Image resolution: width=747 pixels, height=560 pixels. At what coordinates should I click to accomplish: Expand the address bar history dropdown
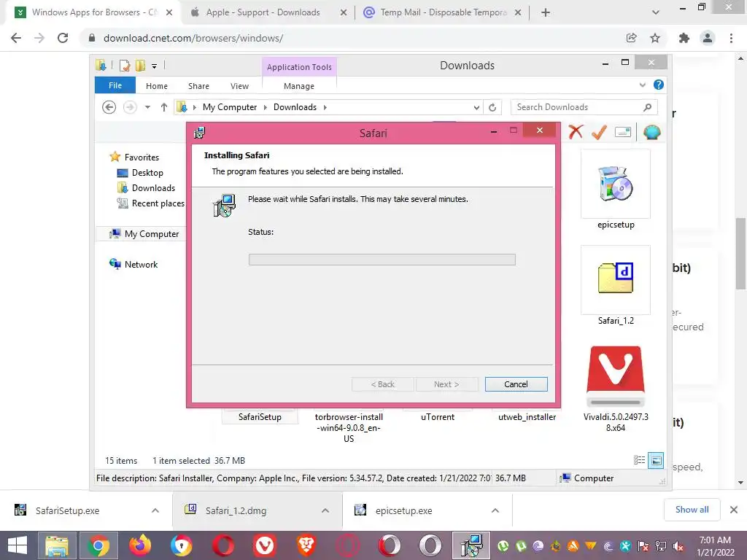pos(476,108)
